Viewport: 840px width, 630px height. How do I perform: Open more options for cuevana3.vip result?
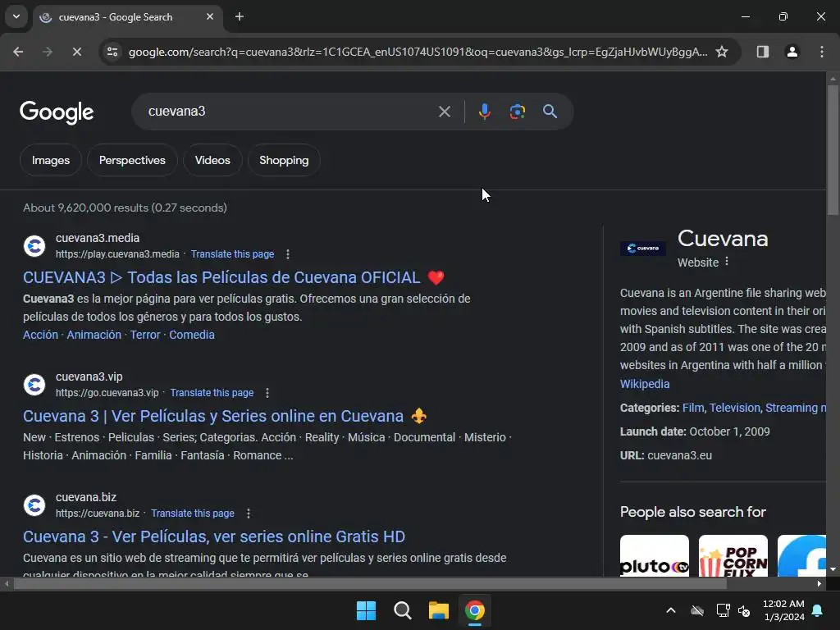pyautogui.click(x=267, y=393)
